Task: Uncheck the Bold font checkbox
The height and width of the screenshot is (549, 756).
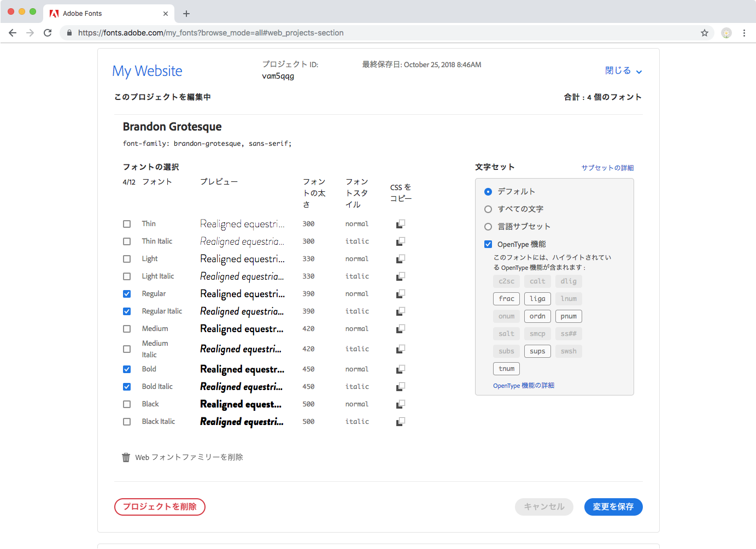Action: click(x=127, y=369)
